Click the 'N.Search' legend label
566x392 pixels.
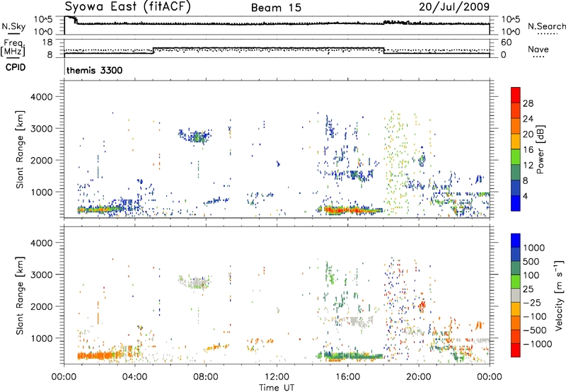coord(546,26)
